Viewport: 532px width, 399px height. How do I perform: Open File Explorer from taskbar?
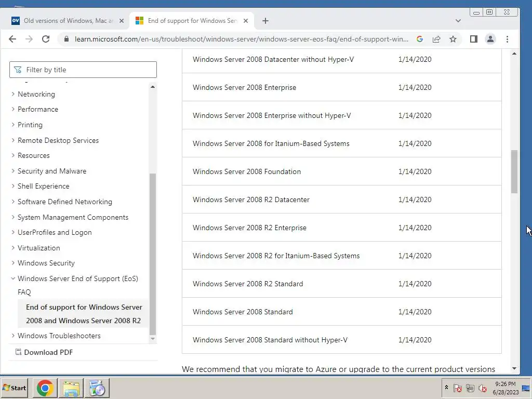[x=71, y=388]
